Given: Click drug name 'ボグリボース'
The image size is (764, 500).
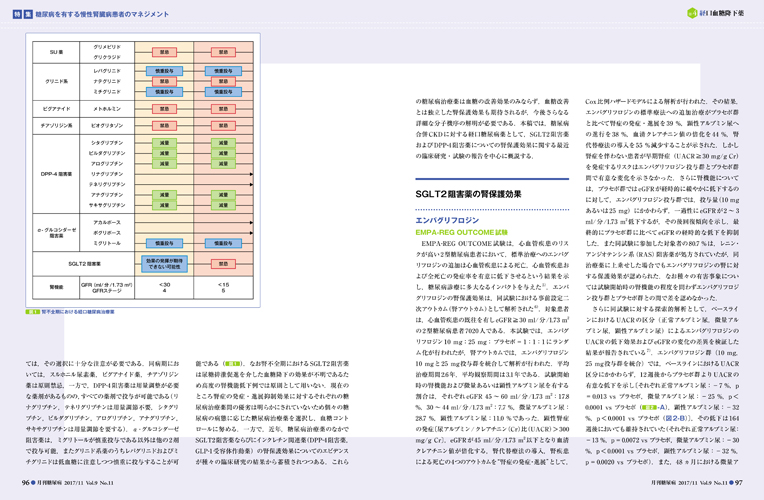Looking at the screenshot, I should [107, 233].
